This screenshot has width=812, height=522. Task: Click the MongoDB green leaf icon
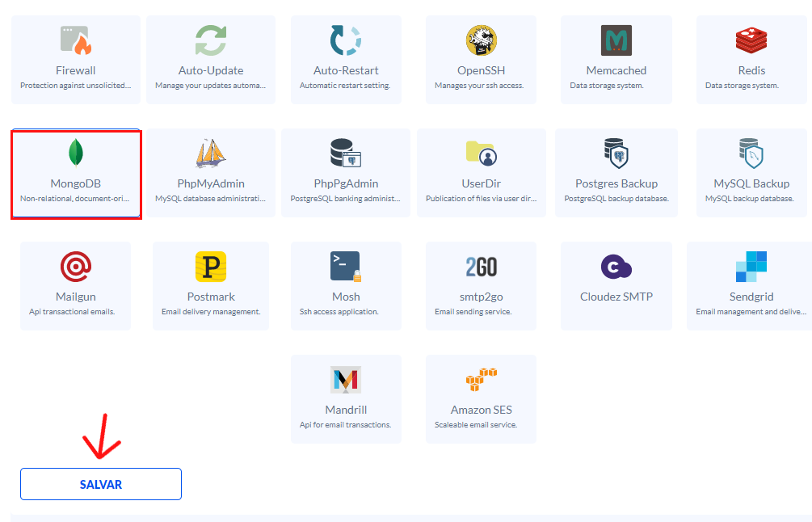pyautogui.click(x=76, y=153)
